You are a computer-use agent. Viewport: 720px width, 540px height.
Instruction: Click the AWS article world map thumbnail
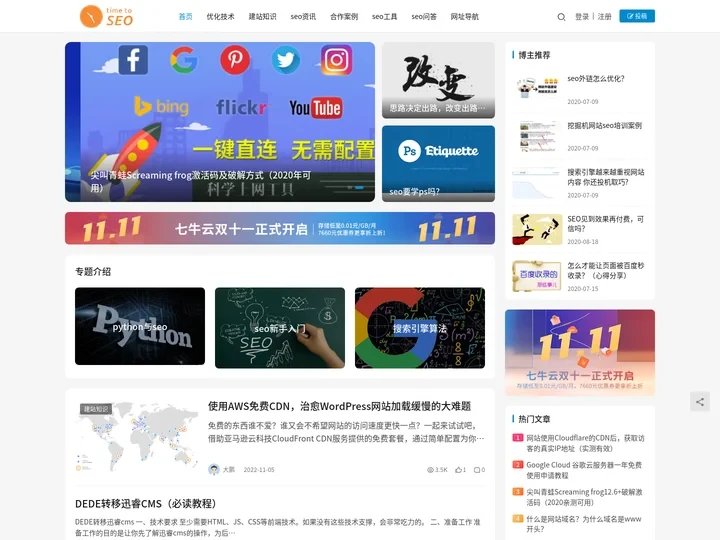point(137,436)
